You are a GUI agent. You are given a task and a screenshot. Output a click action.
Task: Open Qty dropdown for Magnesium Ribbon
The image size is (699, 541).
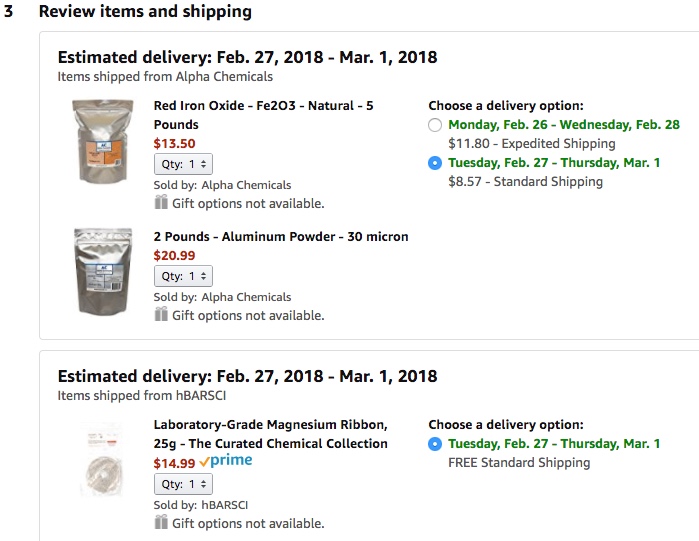tap(183, 484)
